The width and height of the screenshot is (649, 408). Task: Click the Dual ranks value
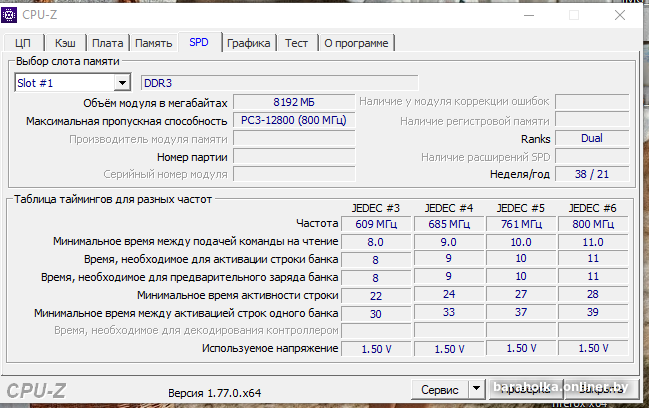click(x=592, y=138)
